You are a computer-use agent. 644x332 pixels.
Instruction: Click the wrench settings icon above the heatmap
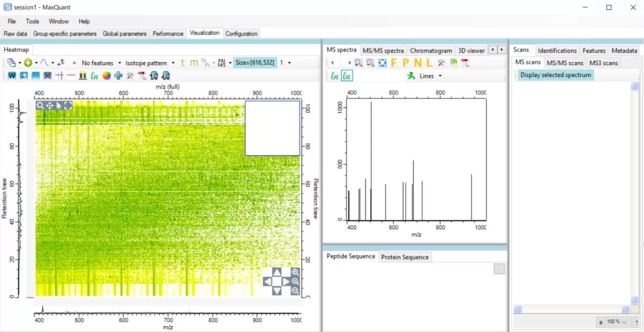pyautogui.click(x=130, y=76)
